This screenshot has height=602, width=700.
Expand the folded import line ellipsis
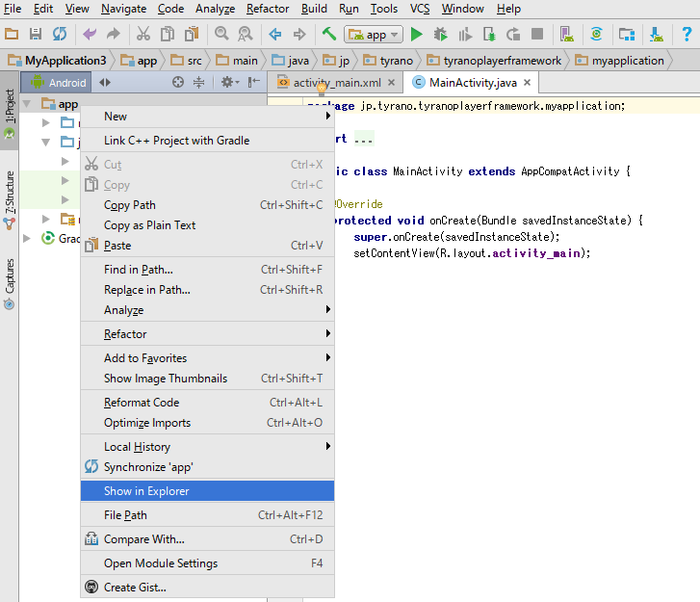pos(364,140)
